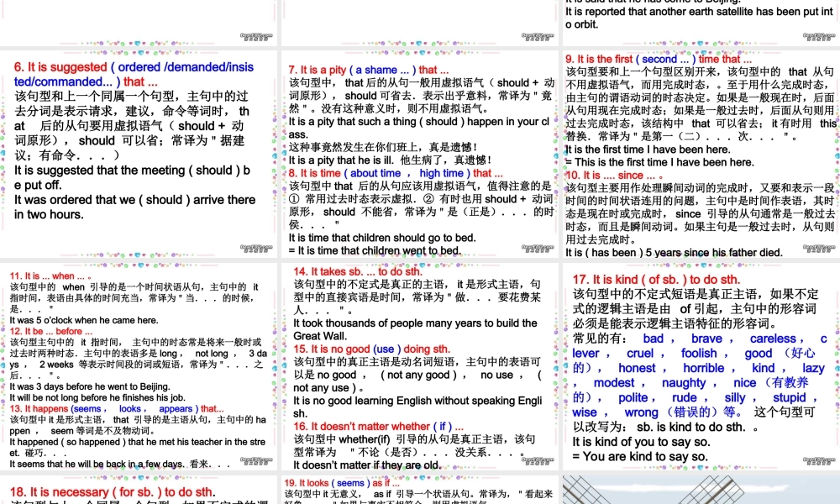Open the slide starting '18. It is necessary'
This screenshot has height=504, width=840.
(139, 489)
